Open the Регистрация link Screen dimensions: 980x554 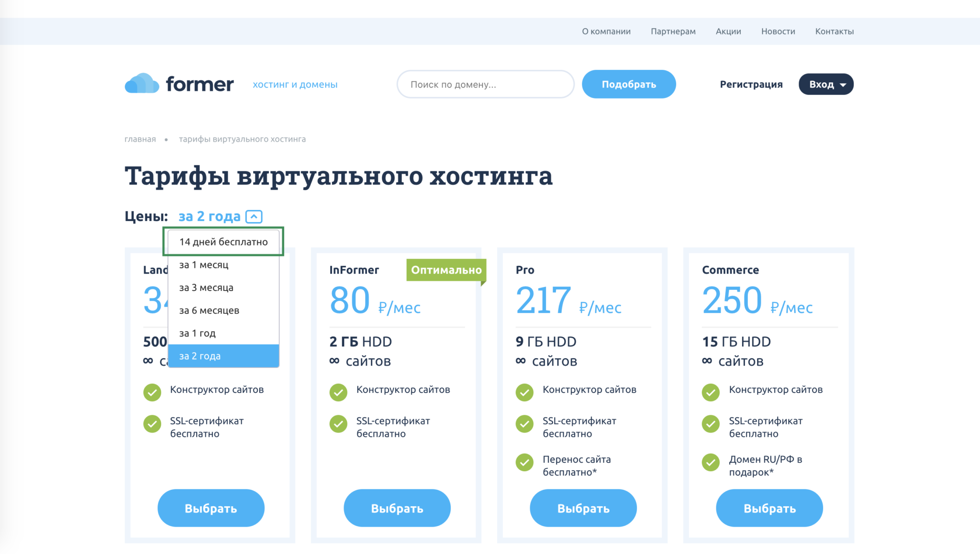click(x=751, y=84)
